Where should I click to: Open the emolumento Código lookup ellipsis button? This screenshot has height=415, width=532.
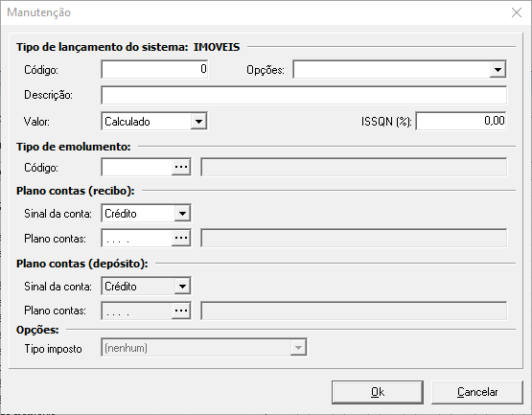click(181, 167)
